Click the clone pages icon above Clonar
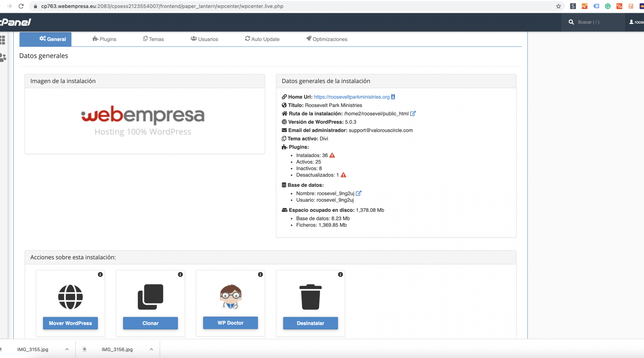This screenshot has height=358, width=644. [x=150, y=297]
